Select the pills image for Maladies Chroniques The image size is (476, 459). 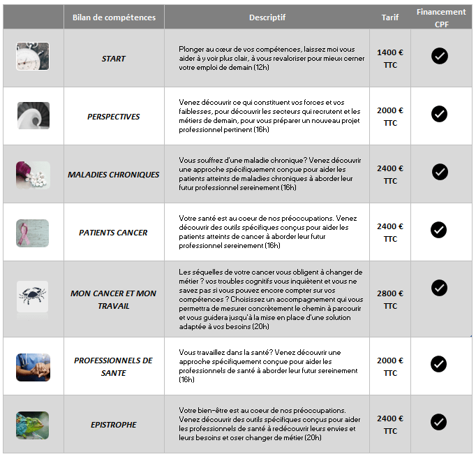pos(33,175)
